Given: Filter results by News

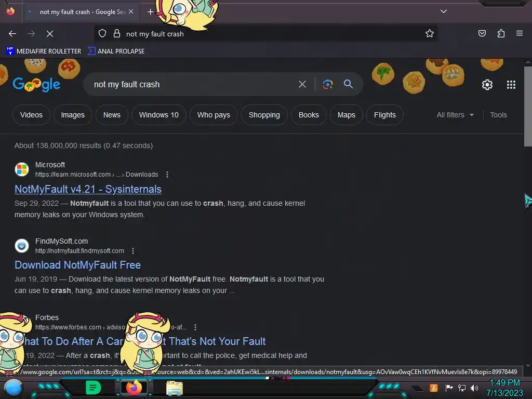Looking at the screenshot, I should tap(112, 115).
